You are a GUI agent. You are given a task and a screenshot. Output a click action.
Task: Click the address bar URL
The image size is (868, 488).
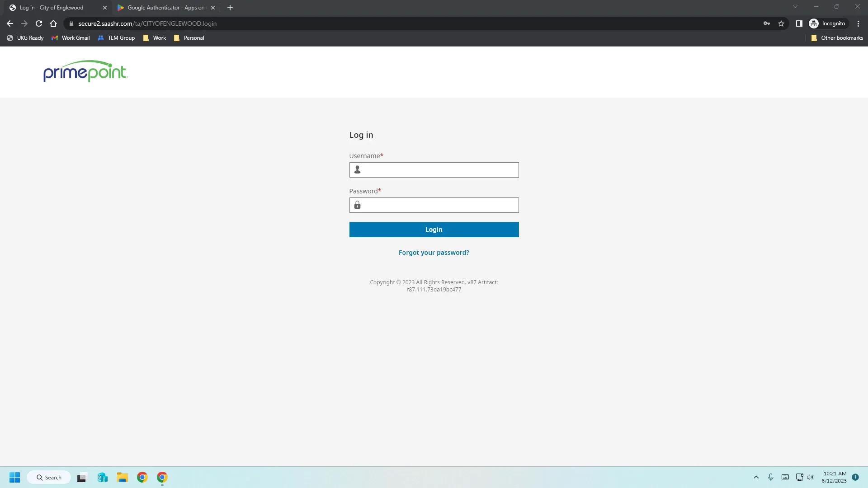[147, 23]
